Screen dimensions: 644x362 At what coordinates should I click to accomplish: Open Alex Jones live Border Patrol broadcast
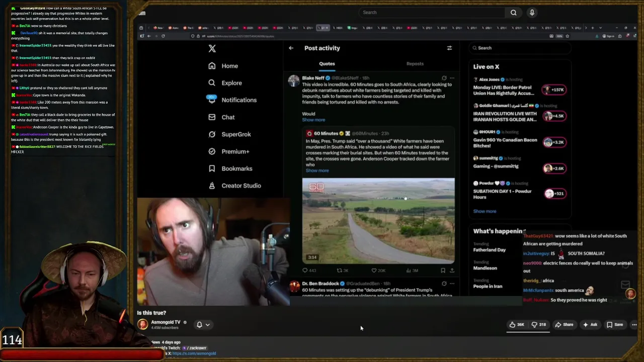520,86
